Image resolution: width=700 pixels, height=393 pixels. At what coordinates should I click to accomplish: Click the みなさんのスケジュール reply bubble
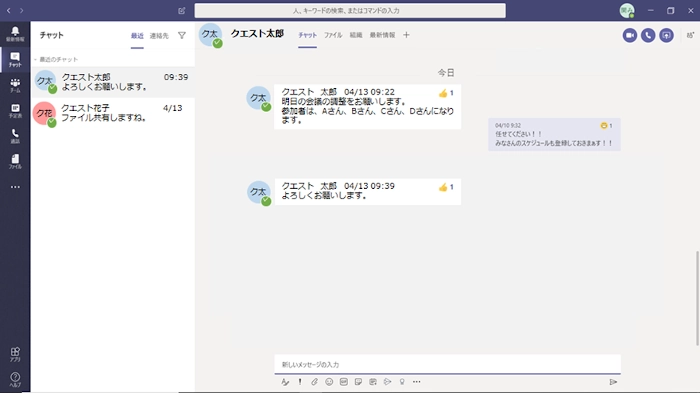[554, 134]
